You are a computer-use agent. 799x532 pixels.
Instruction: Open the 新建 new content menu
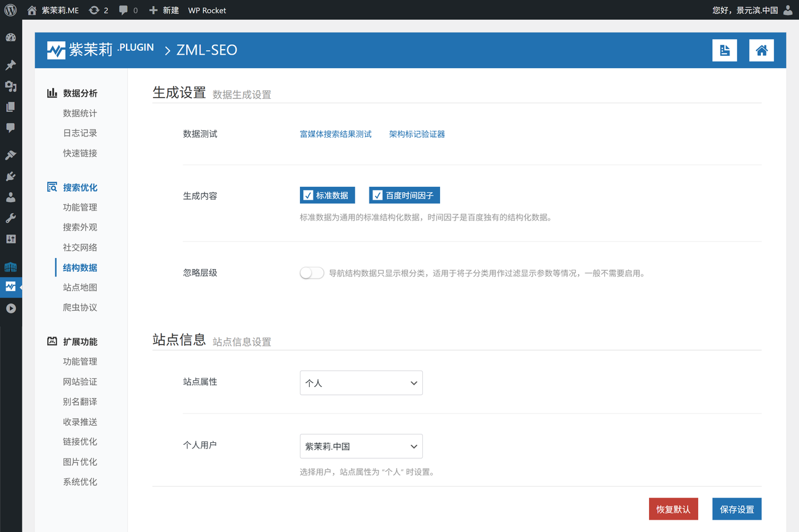(x=164, y=10)
